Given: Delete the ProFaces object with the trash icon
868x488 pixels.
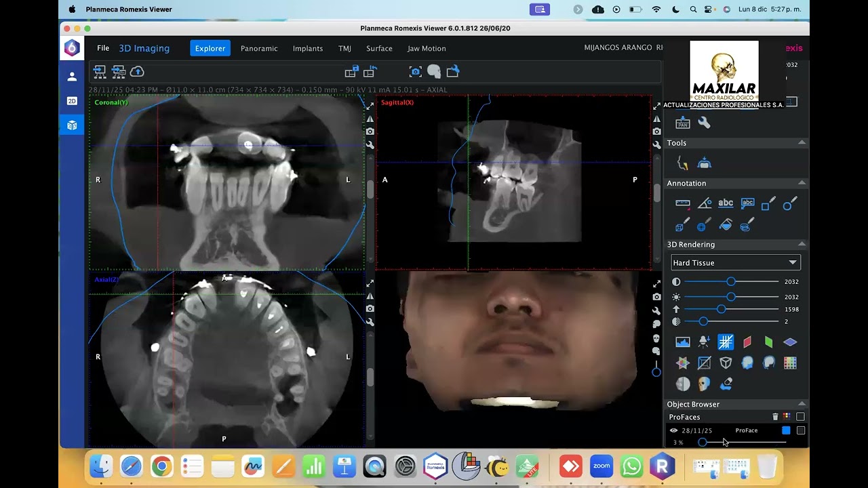Looking at the screenshot, I should click(x=775, y=417).
